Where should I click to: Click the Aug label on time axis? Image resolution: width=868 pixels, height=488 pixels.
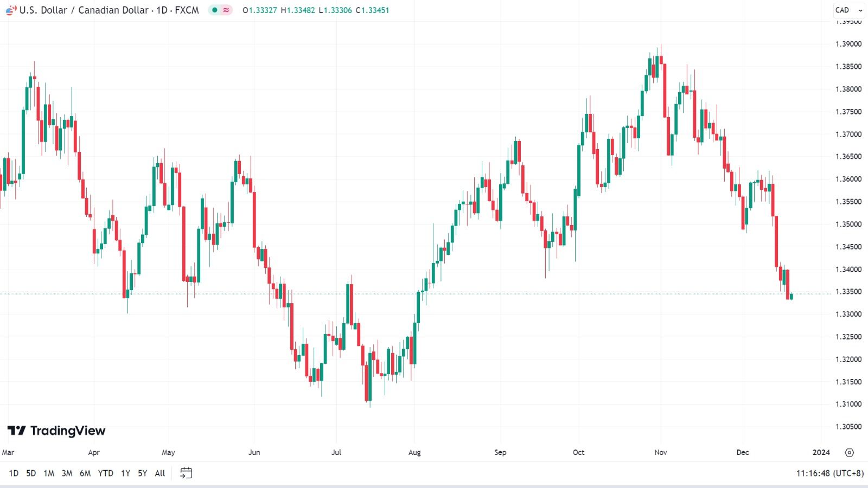click(414, 452)
